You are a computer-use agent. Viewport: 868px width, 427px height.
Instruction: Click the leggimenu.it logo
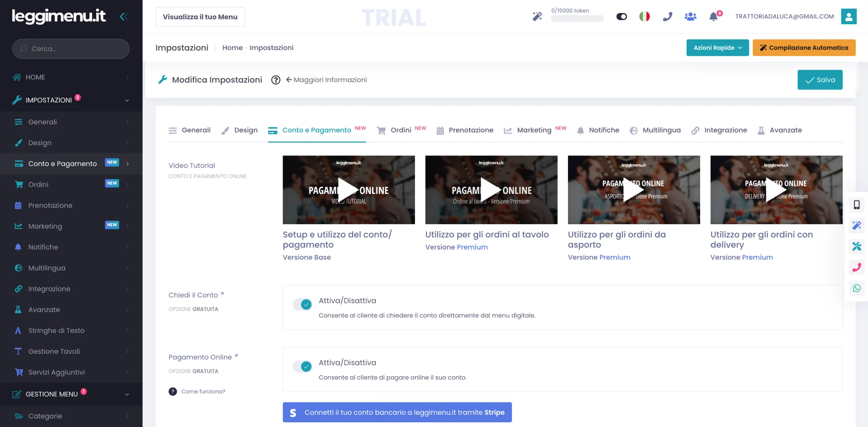[59, 17]
